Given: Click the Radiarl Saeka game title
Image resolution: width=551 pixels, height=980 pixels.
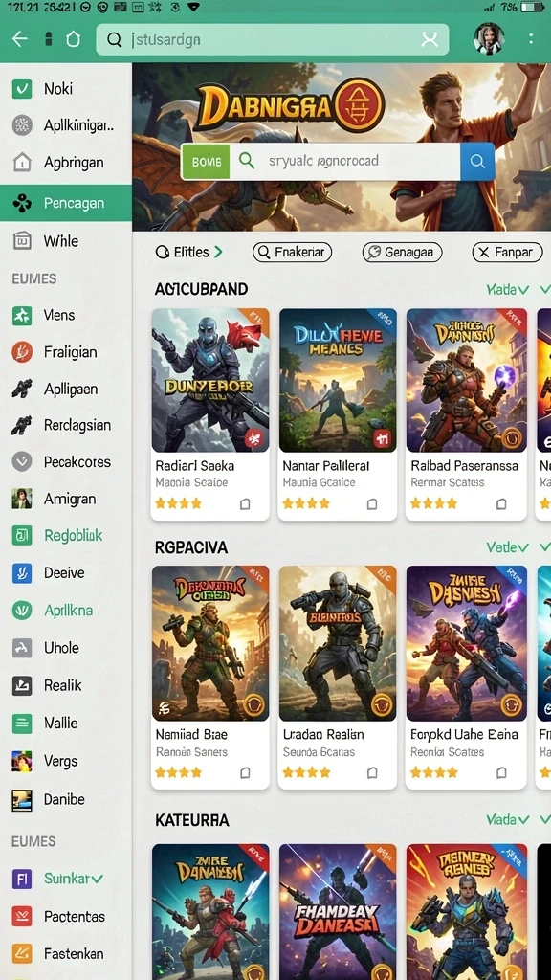Looking at the screenshot, I should tap(195, 466).
